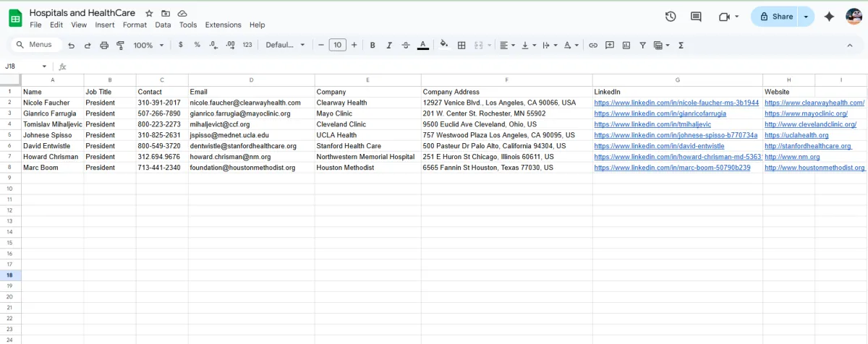
Task: Open vertical align dropdown
Action: coord(529,45)
